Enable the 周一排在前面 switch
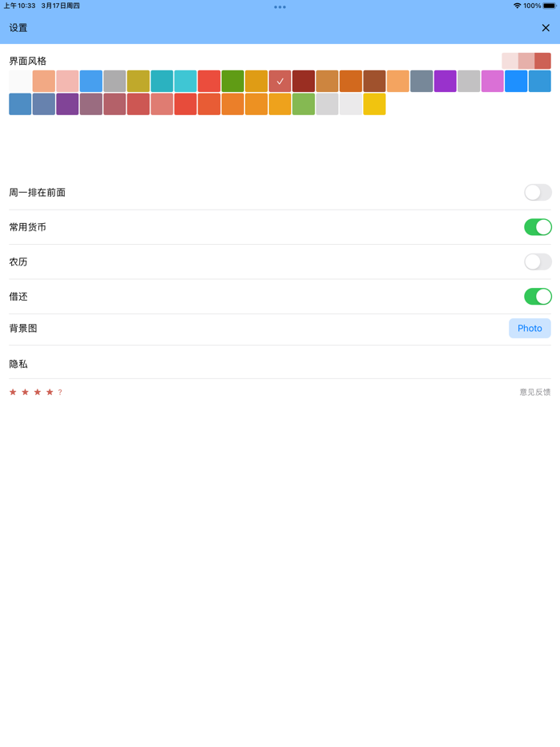560x747 pixels. (538, 193)
